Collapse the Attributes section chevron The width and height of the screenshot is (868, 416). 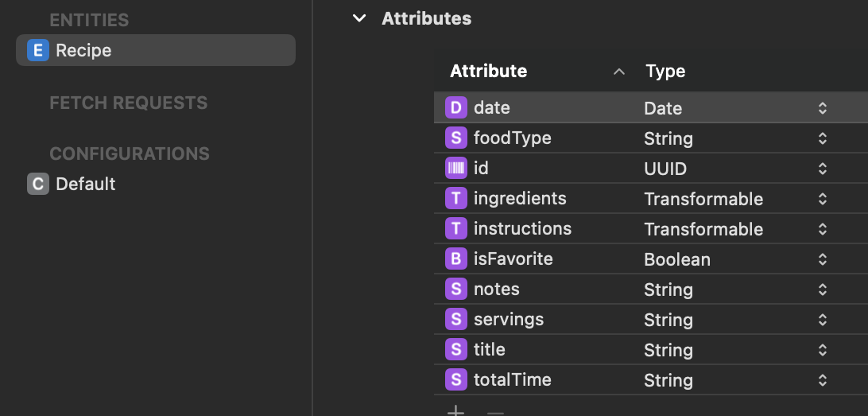[x=359, y=18]
